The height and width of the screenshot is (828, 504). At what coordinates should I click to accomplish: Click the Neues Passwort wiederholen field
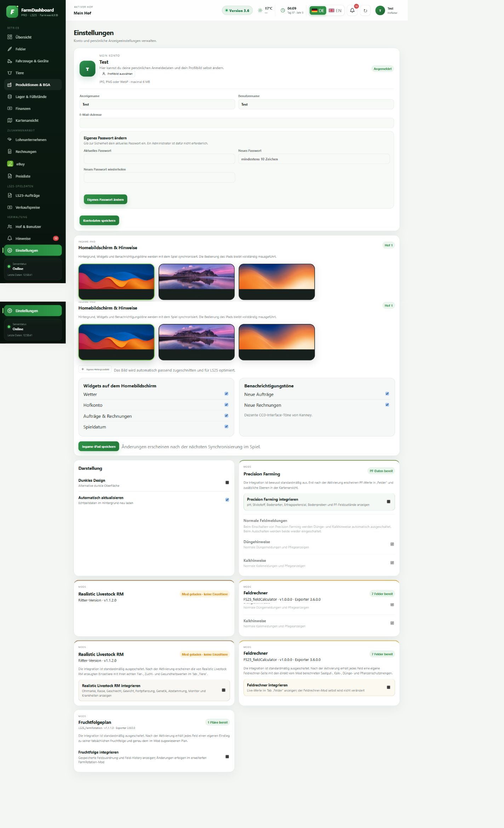(x=159, y=177)
